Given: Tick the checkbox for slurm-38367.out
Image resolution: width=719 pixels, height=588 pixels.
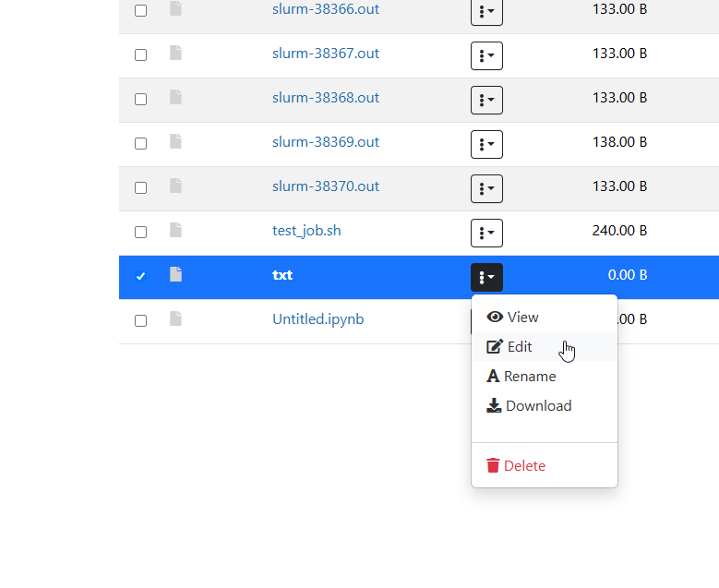Looking at the screenshot, I should point(141,55).
